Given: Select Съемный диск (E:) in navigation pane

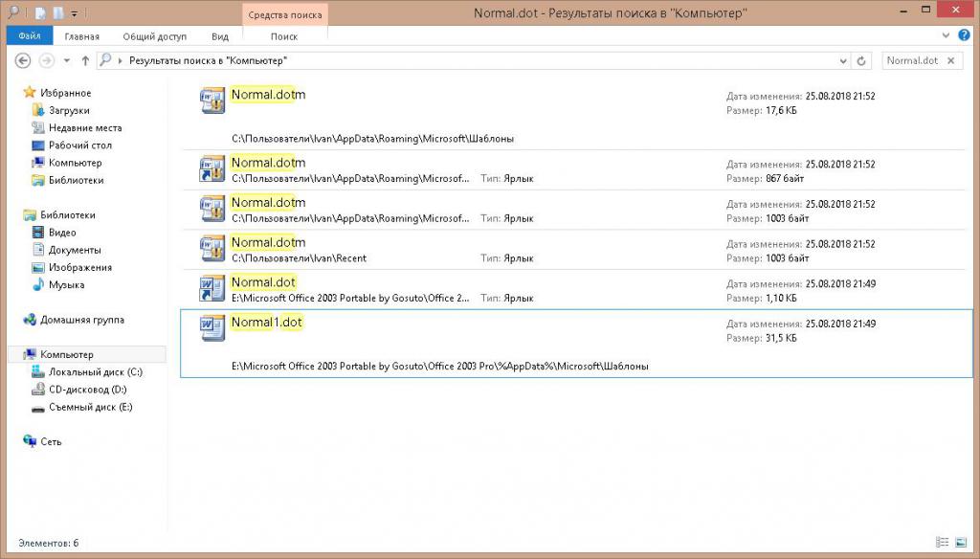Looking at the screenshot, I should pos(90,407).
